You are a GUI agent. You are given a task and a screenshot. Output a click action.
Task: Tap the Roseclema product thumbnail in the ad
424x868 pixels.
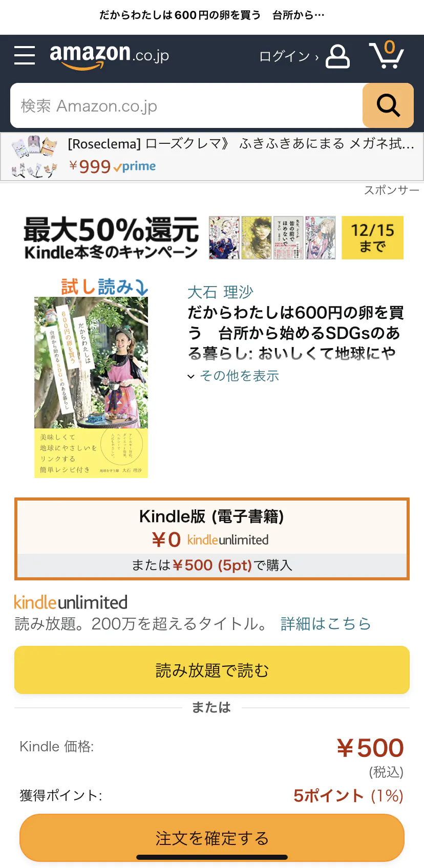click(35, 157)
